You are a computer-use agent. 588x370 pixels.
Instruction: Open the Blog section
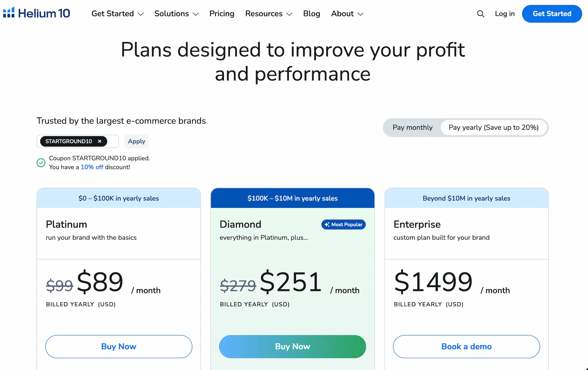pos(312,14)
